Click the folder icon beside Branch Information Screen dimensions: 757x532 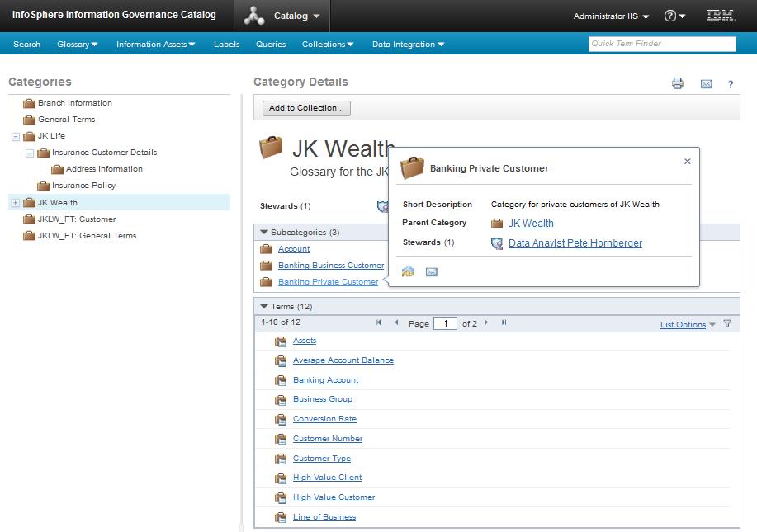point(30,103)
